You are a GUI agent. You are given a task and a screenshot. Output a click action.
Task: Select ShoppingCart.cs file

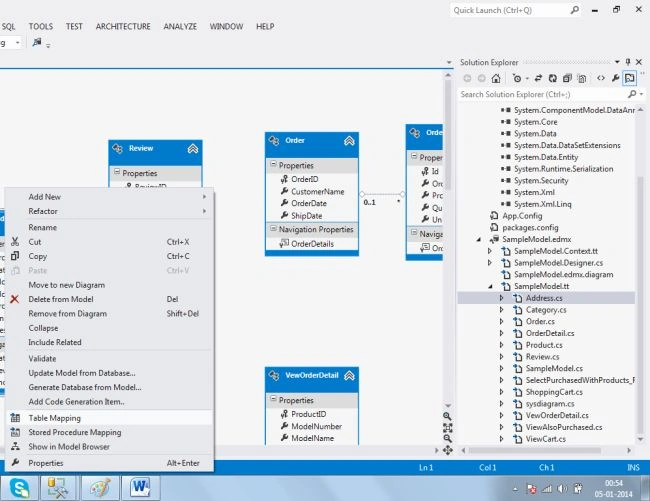[554, 392]
